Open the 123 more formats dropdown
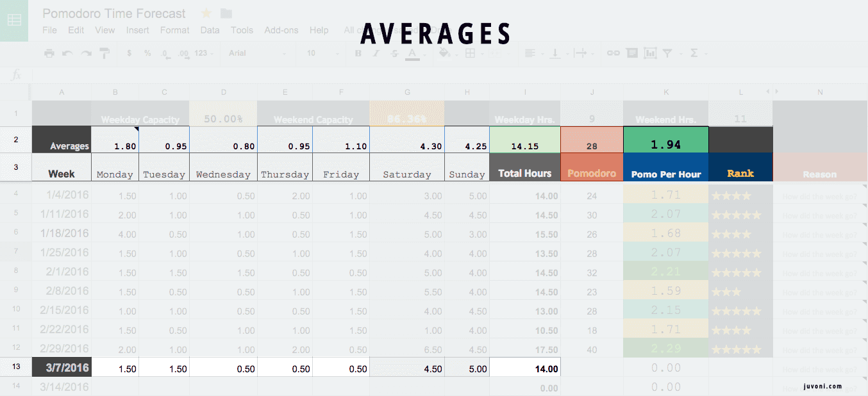 204,53
